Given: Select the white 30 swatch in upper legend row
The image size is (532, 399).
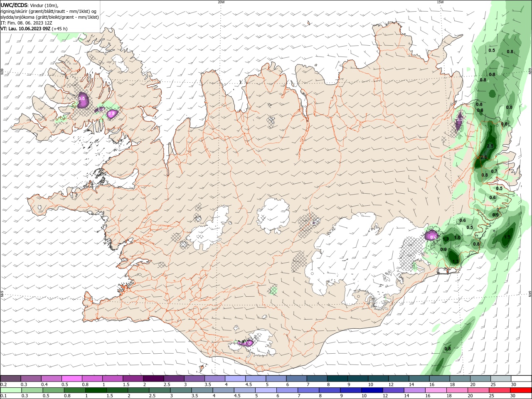Looking at the screenshot, I should coord(521,379).
